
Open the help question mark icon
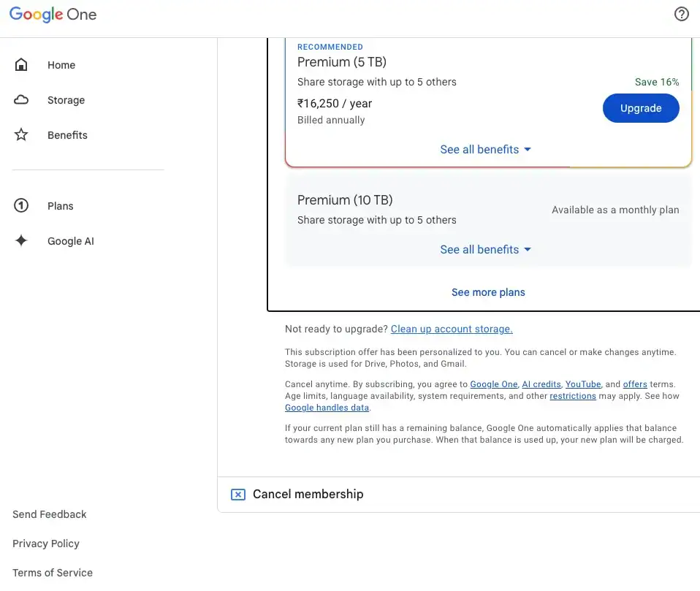tap(681, 15)
